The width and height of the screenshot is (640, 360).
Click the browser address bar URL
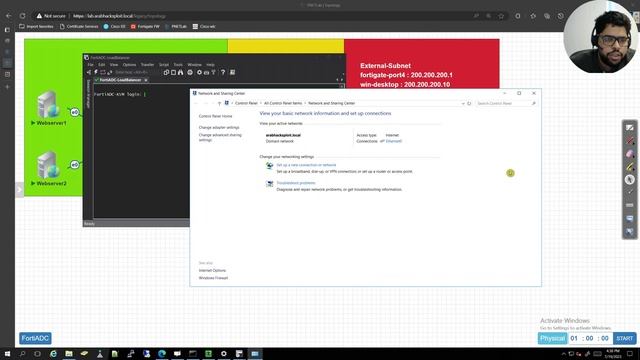coord(119,16)
